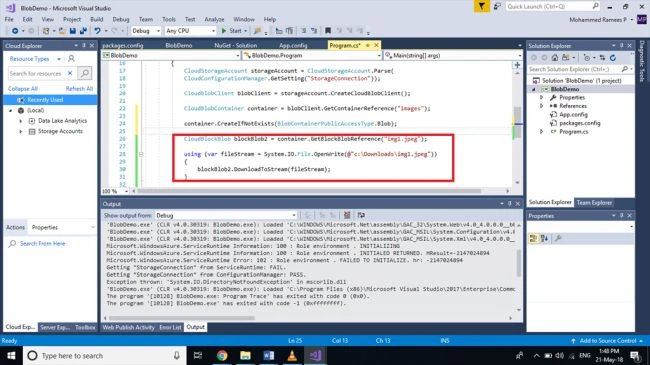
Task: Click the wrench Property Pages icon
Action: coord(558,238)
